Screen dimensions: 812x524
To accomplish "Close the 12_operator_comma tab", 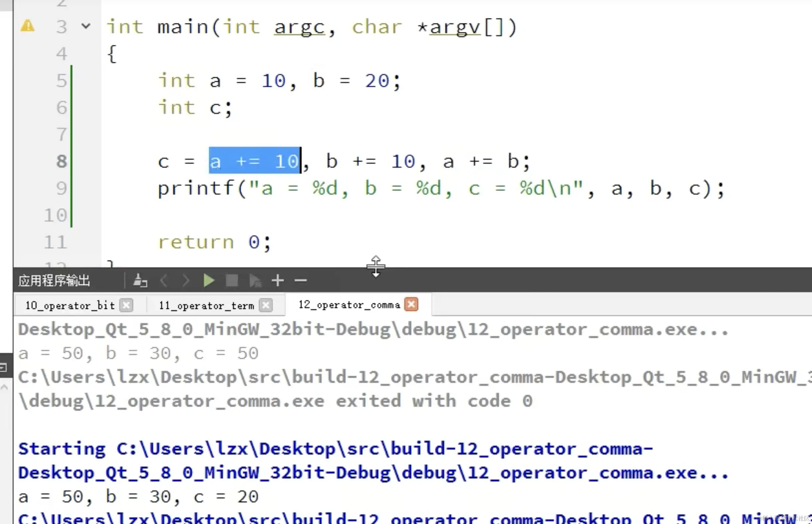I will click(411, 304).
